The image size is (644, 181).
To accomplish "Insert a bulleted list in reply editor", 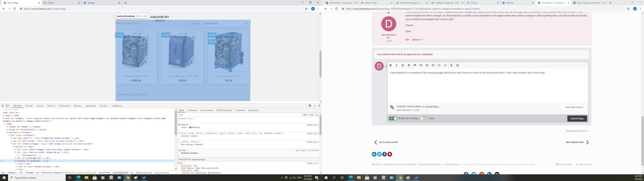I will 439,65.
